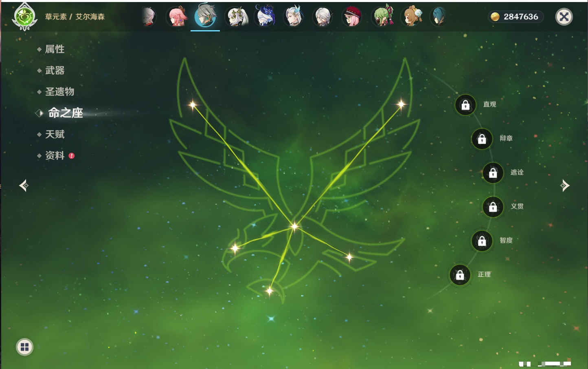Click the 正理 constellation label
The image size is (588, 369).
[484, 274]
